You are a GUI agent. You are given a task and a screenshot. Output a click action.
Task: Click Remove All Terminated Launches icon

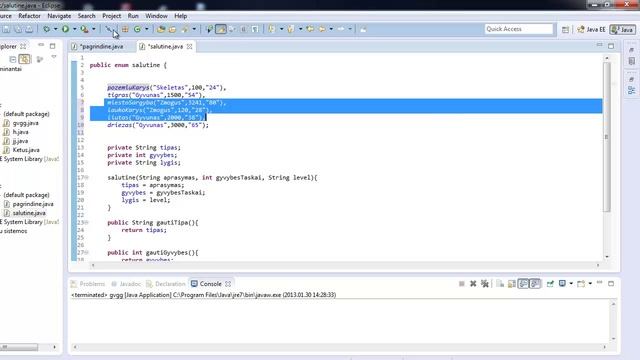[x=485, y=284]
